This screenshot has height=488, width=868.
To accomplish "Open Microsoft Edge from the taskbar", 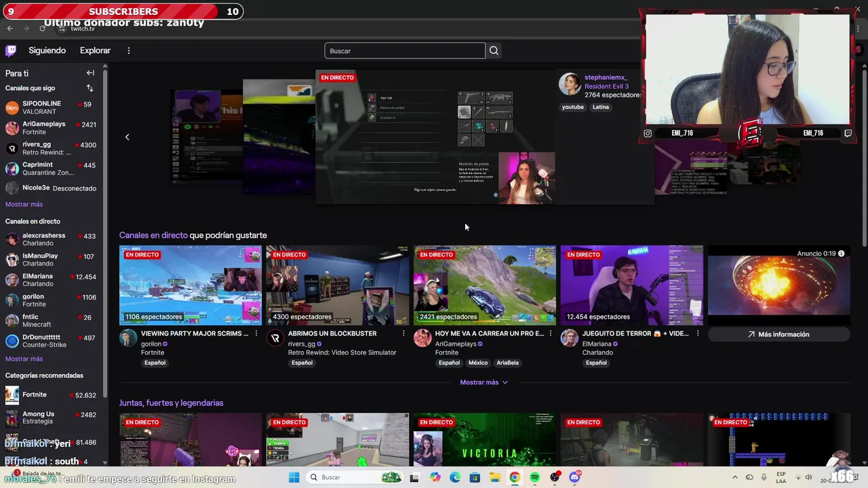I will click(454, 477).
